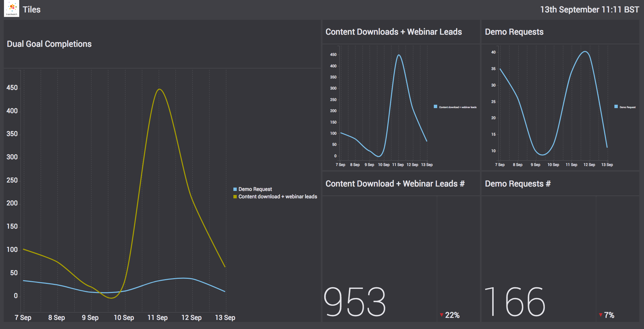
Task: Click the red decrease arrow beside 22%
Action: pyautogui.click(x=441, y=315)
